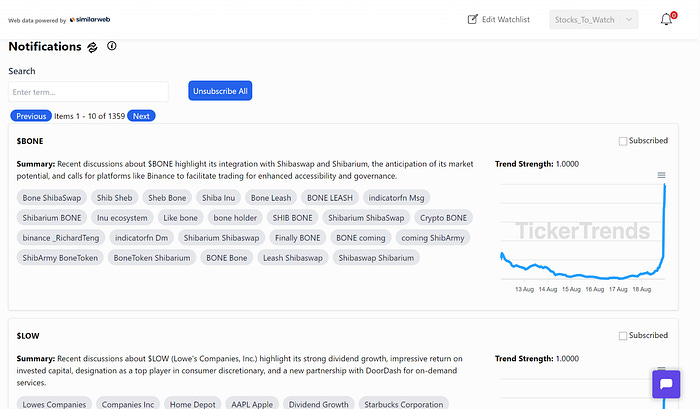Select the Sheb Bone tag
Screen dimensions: 700x409
coord(167,198)
